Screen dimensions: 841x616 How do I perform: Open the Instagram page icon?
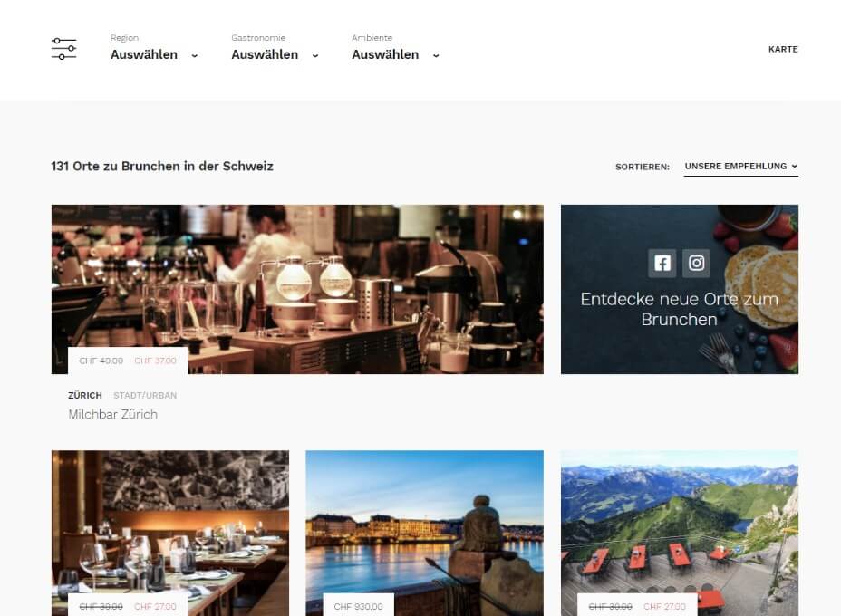[x=696, y=264]
